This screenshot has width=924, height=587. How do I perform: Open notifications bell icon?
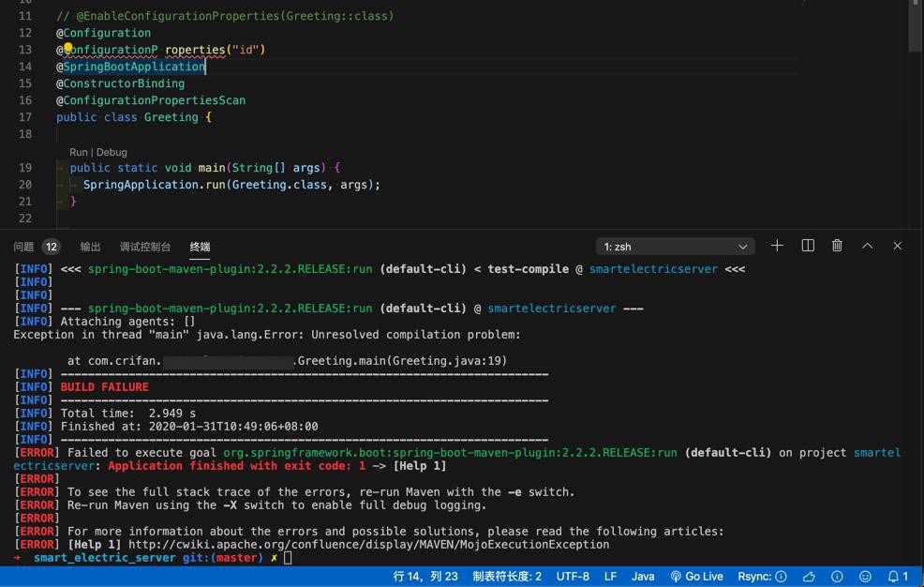tap(898, 577)
